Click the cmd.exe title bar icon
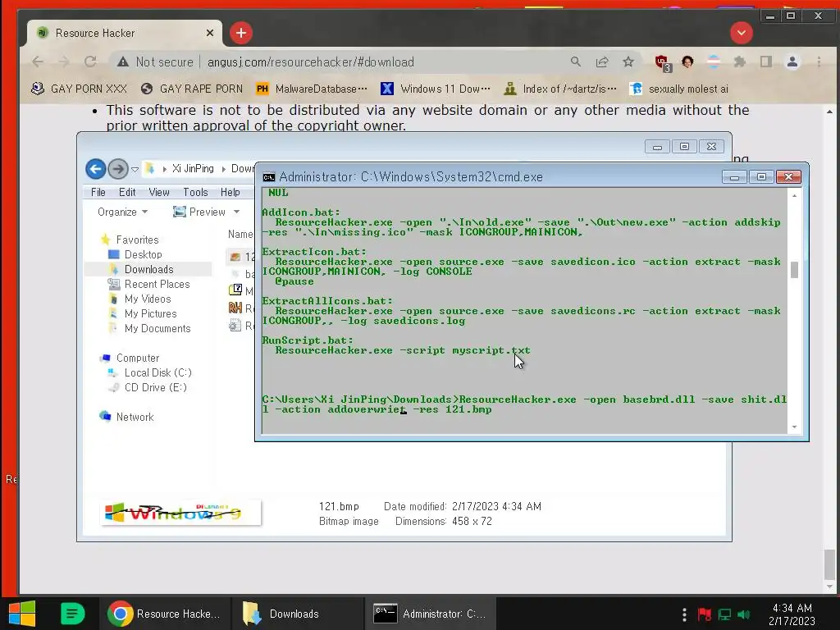This screenshot has height=630, width=840. tap(269, 177)
